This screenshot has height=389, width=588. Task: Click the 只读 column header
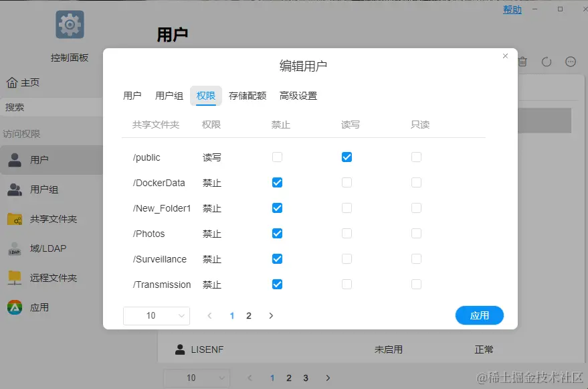coord(420,125)
